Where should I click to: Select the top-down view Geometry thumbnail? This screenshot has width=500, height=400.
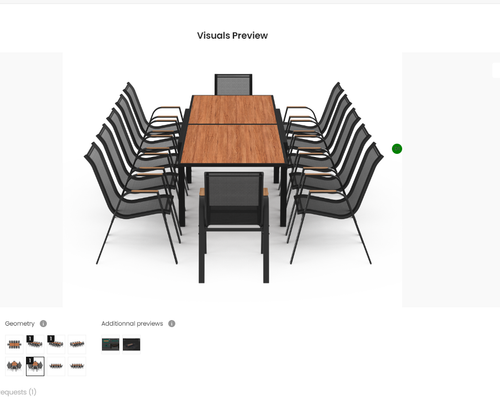[x=14, y=344]
